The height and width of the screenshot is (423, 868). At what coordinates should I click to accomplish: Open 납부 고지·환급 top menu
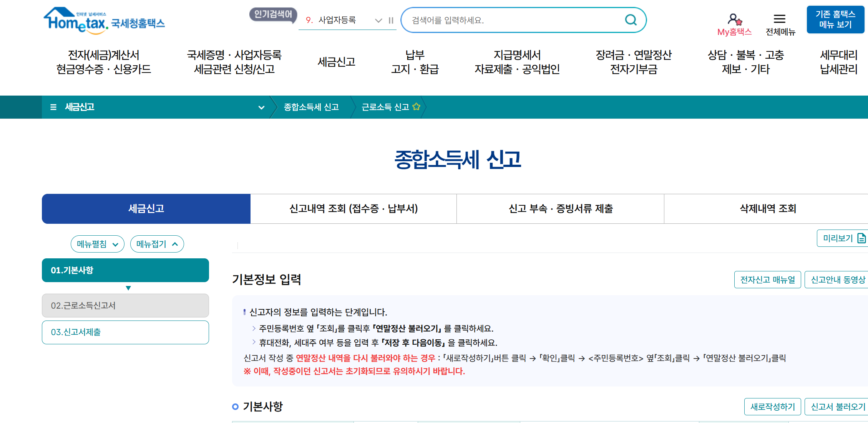pyautogui.click(x=415, y=62)
